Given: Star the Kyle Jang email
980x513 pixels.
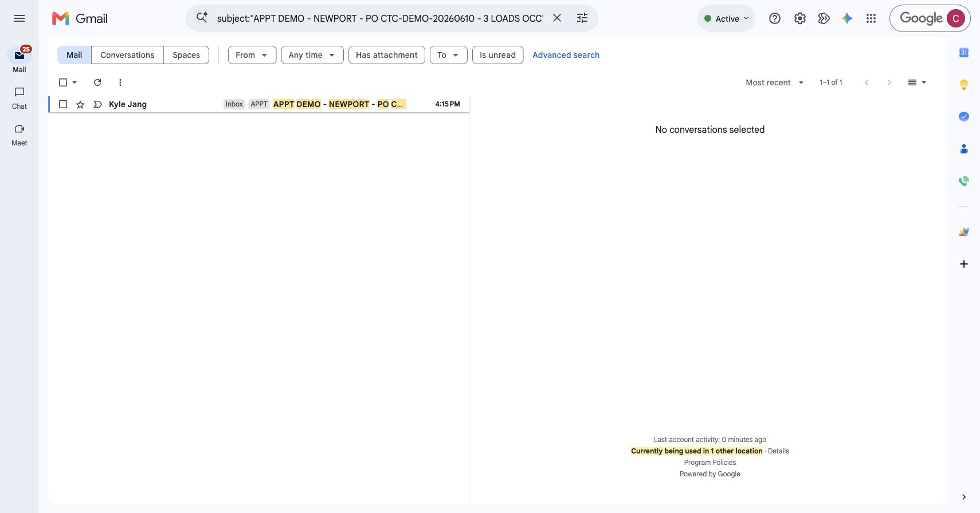Looking at the screenshot, I should [80, 104].
